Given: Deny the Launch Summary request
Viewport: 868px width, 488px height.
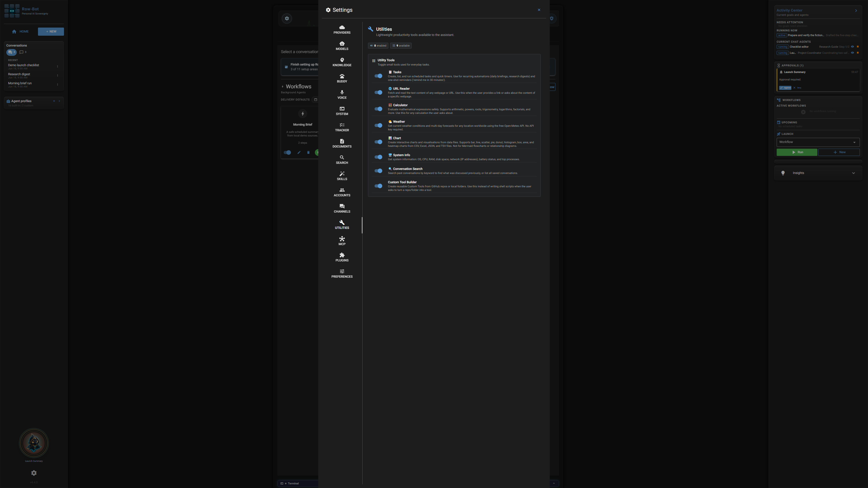Looking at the screenshot, I should (797, 88).
